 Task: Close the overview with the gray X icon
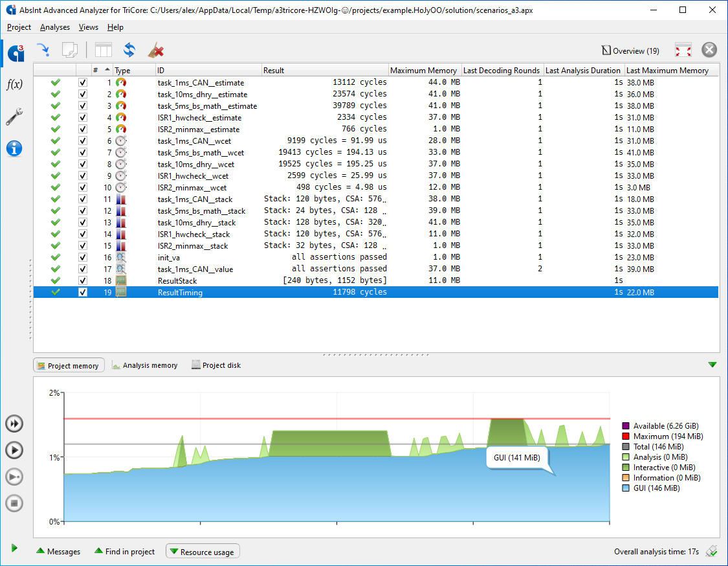[x=709, y=50]
